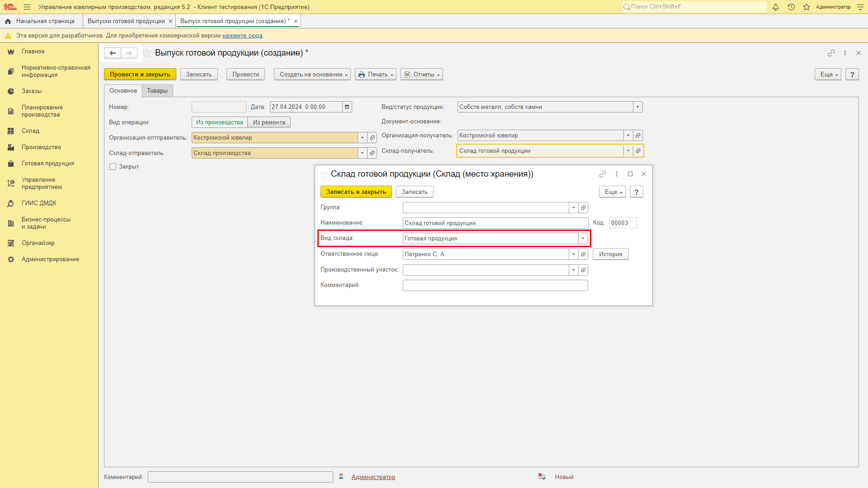Open favorites star in title bar
Viewport: 868px width, 488px height.
pos(807,7)
